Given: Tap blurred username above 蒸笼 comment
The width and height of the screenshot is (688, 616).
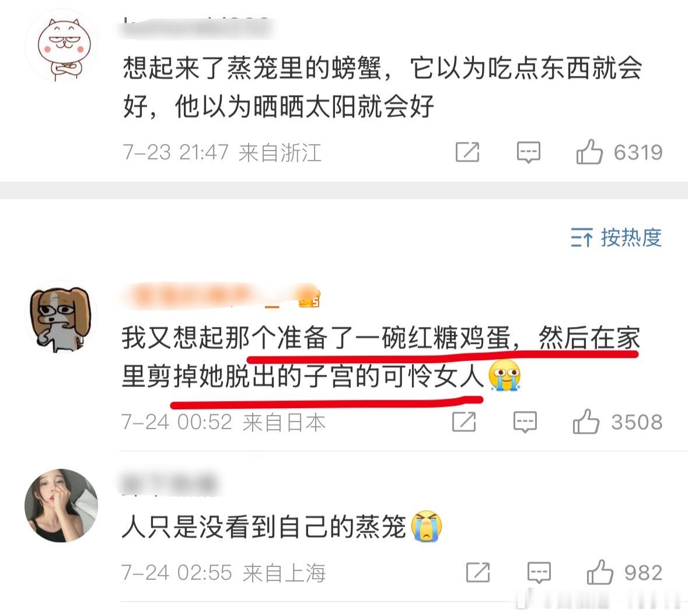Looking at the screenshot, I should tap(169, 483).
